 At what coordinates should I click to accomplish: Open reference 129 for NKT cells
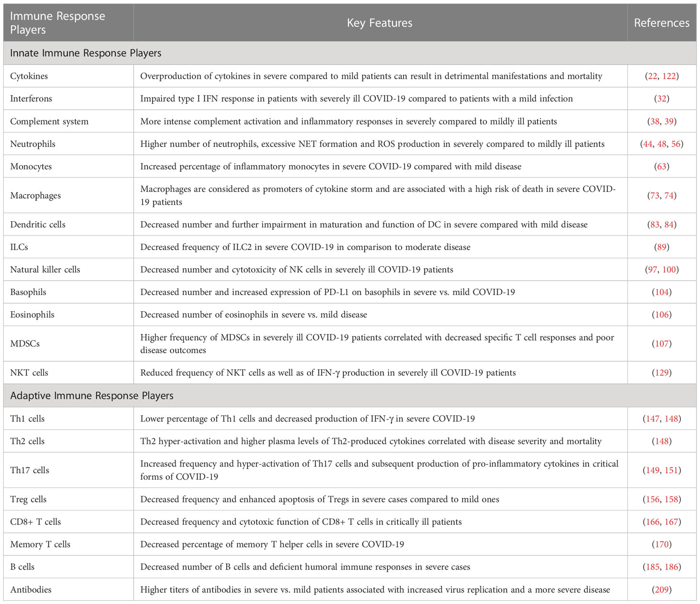pos(662,373)
